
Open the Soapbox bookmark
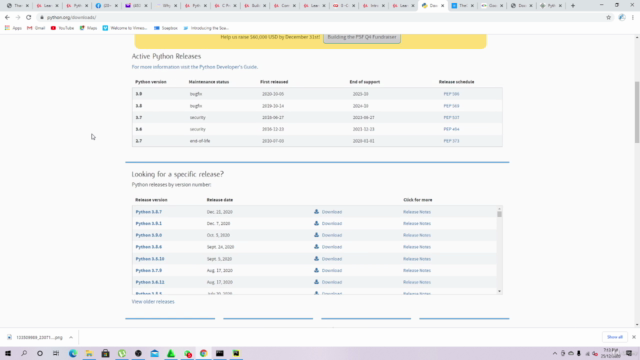pyautogui.click(x=166, y=28)
